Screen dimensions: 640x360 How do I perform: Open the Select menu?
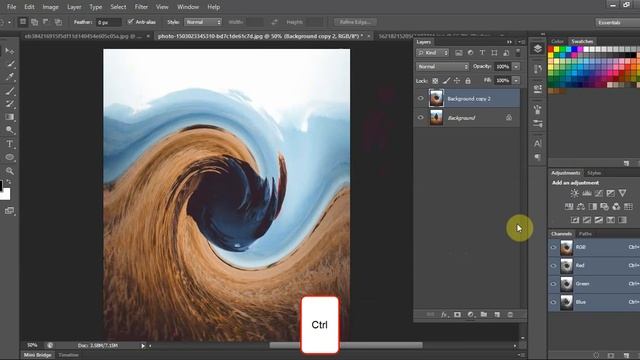118,7
